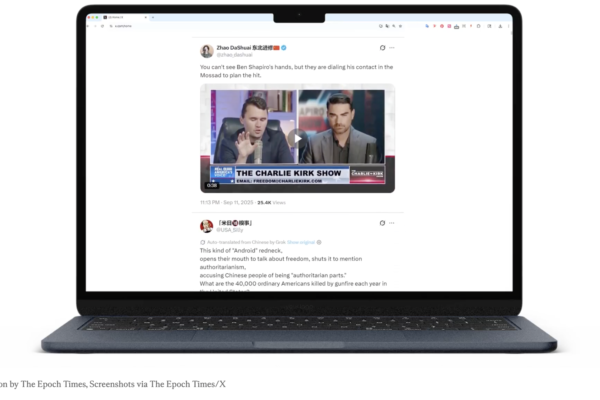Open USA_Silly's profile avatar
The image size is (600, 400).
click(207, 226)
